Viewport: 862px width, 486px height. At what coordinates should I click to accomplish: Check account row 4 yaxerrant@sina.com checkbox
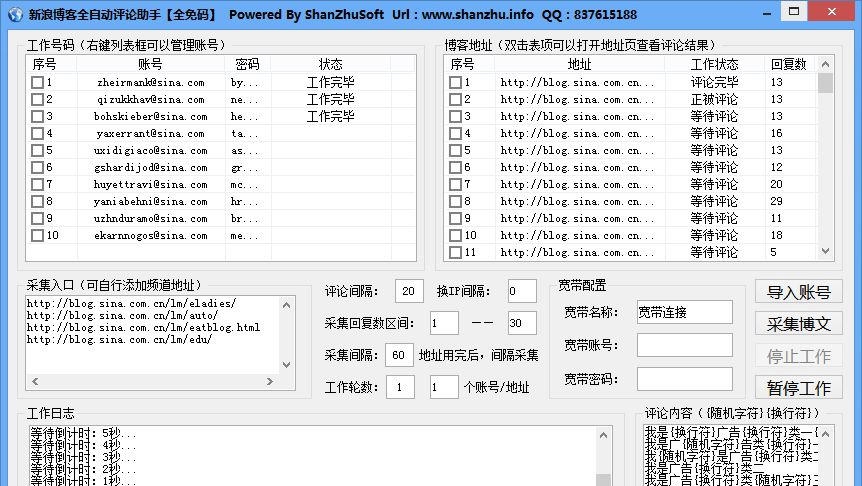pyautogui.click(x=37, y=134)
